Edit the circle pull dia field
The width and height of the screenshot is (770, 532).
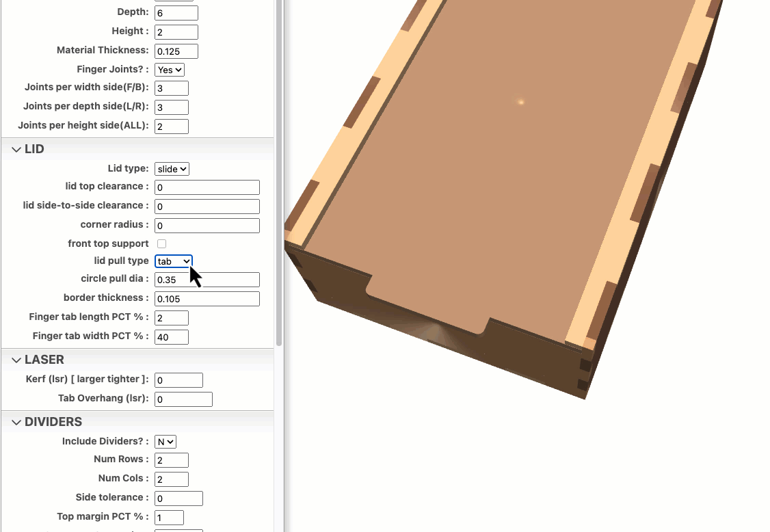(x=207, y=280)
